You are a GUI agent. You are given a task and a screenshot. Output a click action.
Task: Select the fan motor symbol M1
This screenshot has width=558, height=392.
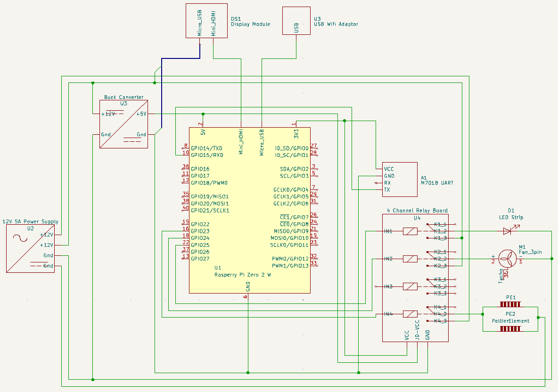(507, 259)
